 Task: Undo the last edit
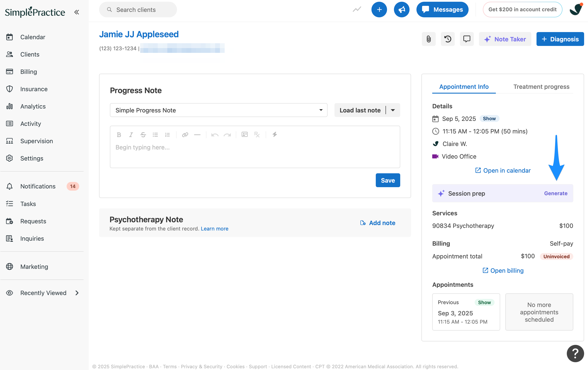point(215,135)
